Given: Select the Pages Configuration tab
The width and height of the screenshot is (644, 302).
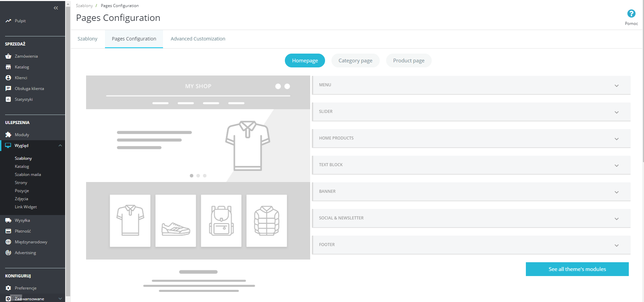Looking at the screenshot, I should tap(134, 39).
